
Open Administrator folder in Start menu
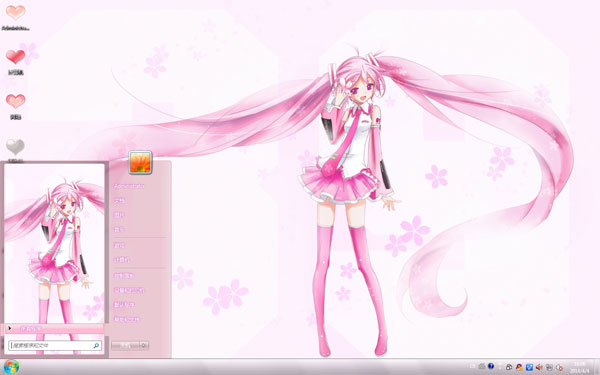pos(129,186)
